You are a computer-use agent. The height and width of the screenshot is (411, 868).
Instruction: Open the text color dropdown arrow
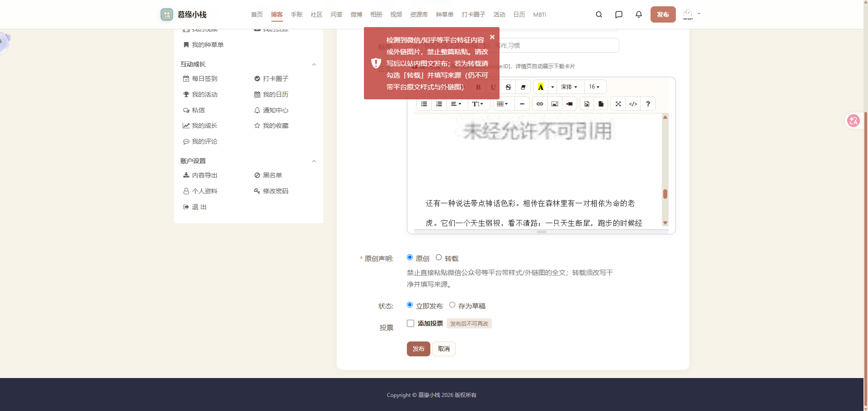552,87
